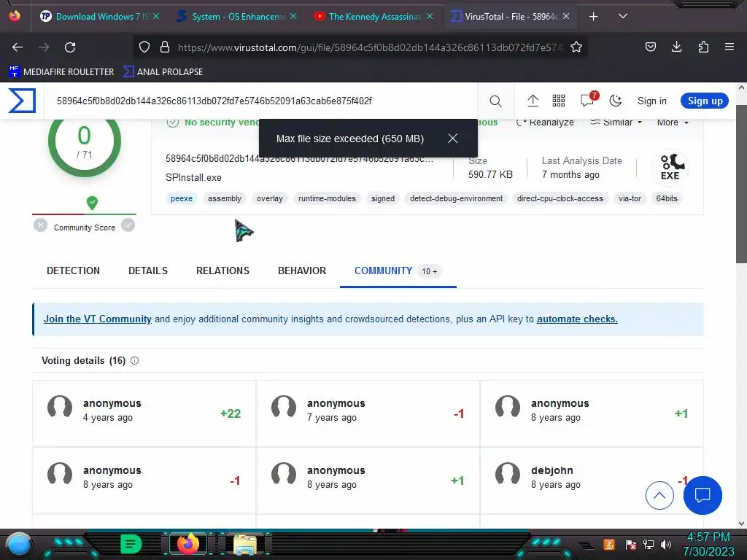Click the hash search input field
The height and width of the screenshot is (560, 747).
click(x=261, y=101)
